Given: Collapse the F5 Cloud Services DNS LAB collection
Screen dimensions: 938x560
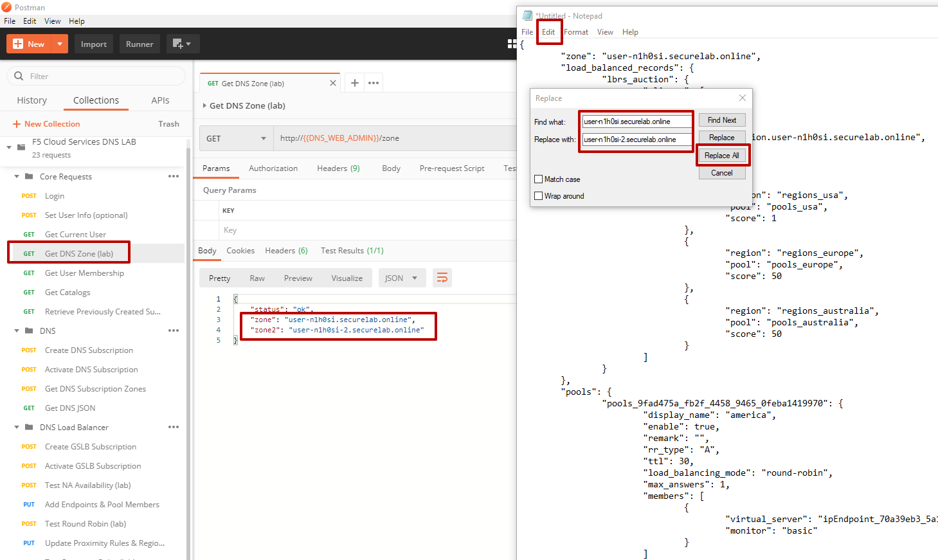Looking at the screenshot, I should click(9, 147).
